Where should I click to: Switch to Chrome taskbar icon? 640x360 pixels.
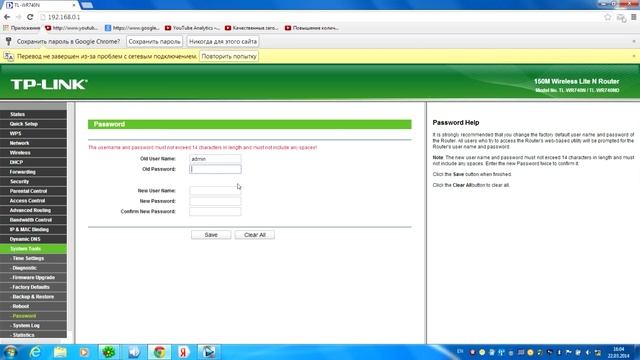point(159,352)
